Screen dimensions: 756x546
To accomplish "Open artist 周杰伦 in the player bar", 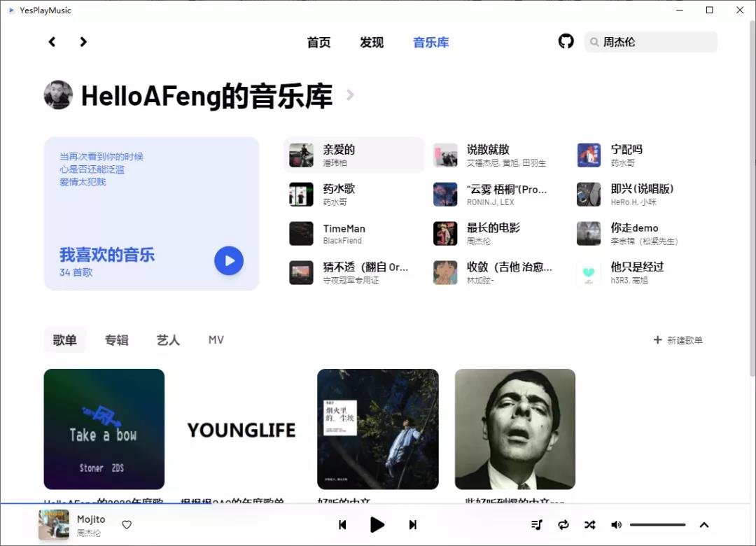I will [x=89, y=533].
